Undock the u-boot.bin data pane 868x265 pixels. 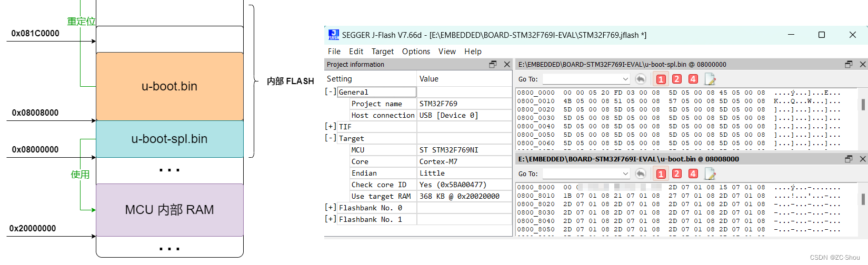(849, 159)
